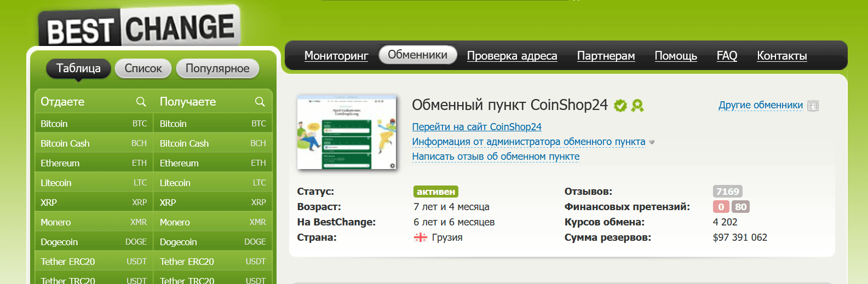Click the CoinShop24 site screenshot thumbnail
The width and height of the screenshot is (868, 284).
[x=347, y=132]
